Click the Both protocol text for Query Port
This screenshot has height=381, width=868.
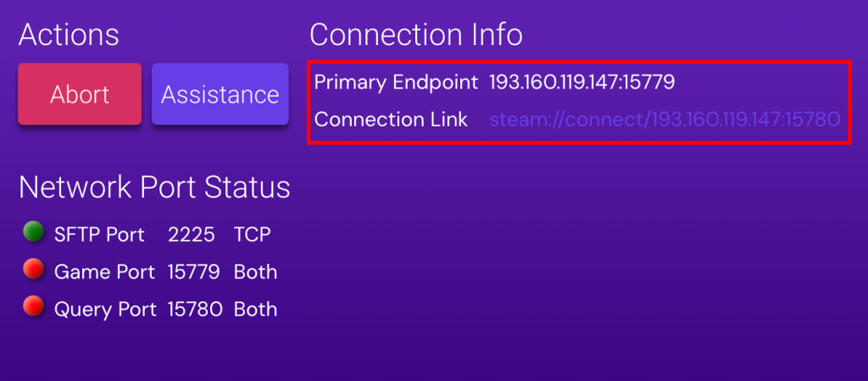tap(255, 310)
